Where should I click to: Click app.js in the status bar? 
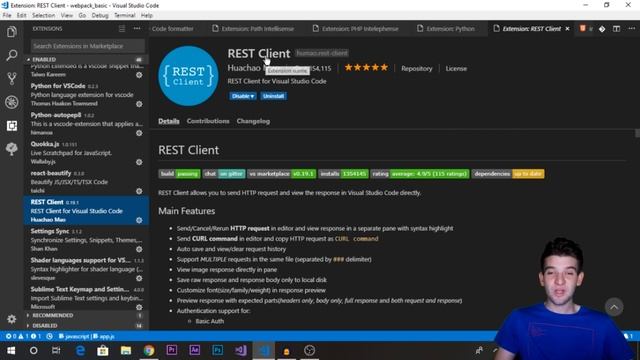point(104,336)
